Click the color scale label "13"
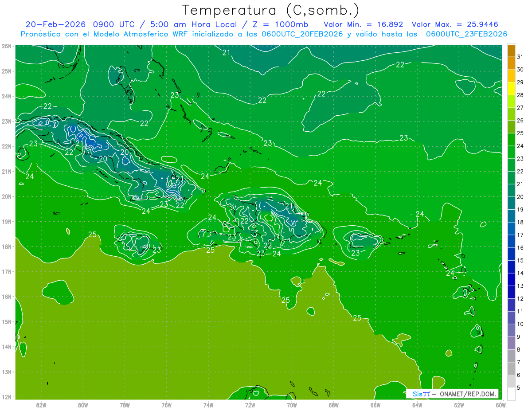The width and height of the screenshot is (532, 411). [520, 286]
